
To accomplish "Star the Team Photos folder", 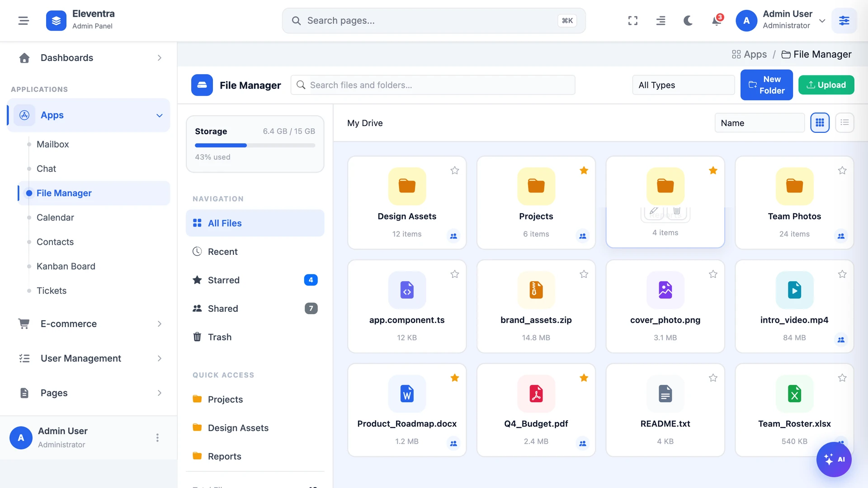I will (x=842, y=170).
